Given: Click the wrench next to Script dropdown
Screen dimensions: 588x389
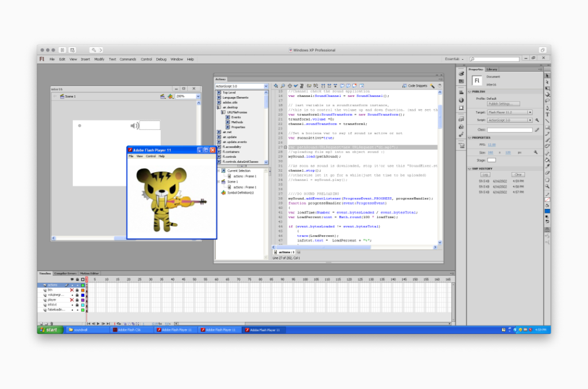Looking at the screenshot, I should point(537,120).
